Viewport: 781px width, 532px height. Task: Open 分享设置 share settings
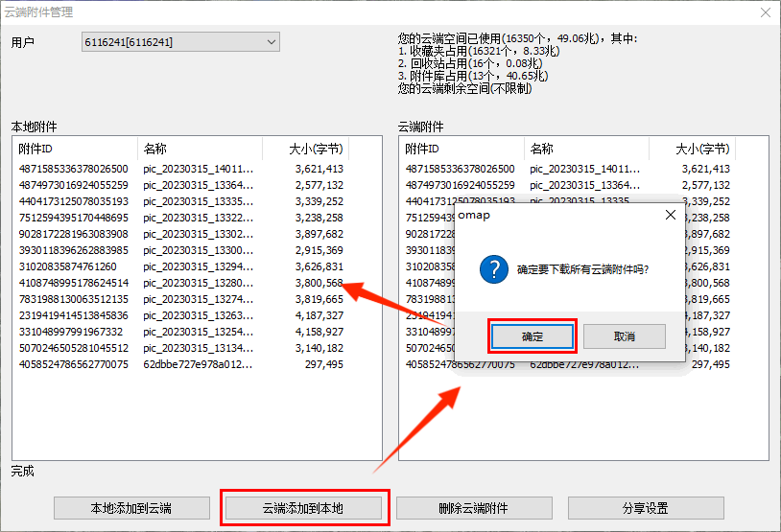(645, 508)
